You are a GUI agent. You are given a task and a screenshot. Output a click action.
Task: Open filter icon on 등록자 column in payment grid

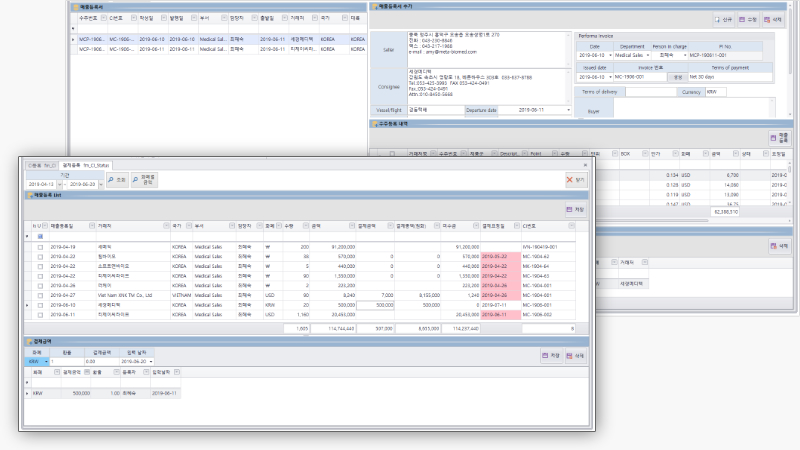click(x=146, y=372)
